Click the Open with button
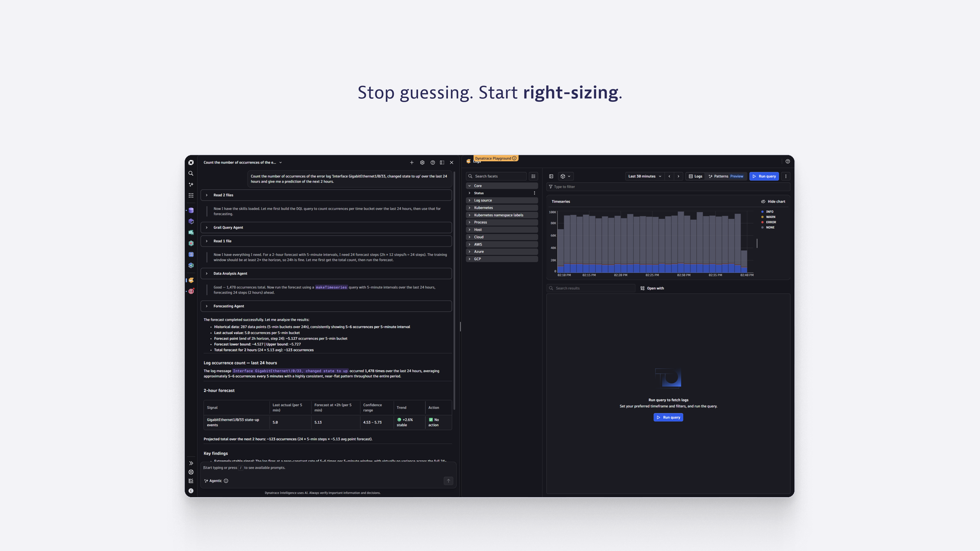 (652, 288)
